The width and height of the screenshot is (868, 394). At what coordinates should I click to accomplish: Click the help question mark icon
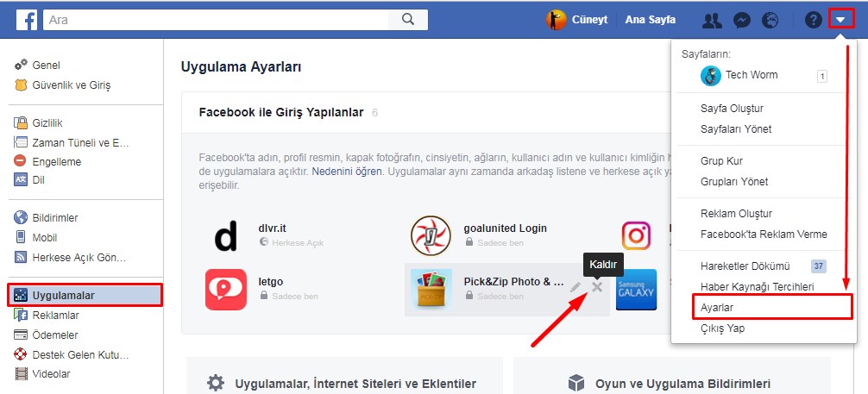coord(813,20)
